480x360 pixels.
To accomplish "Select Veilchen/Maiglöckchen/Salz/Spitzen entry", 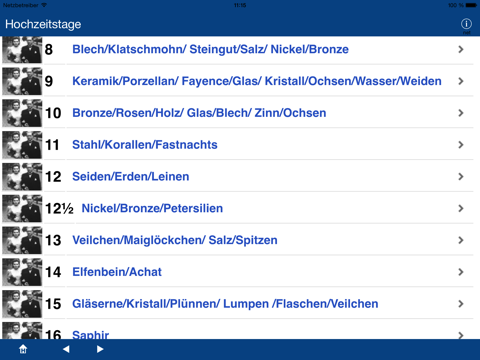I will point(175,240).
